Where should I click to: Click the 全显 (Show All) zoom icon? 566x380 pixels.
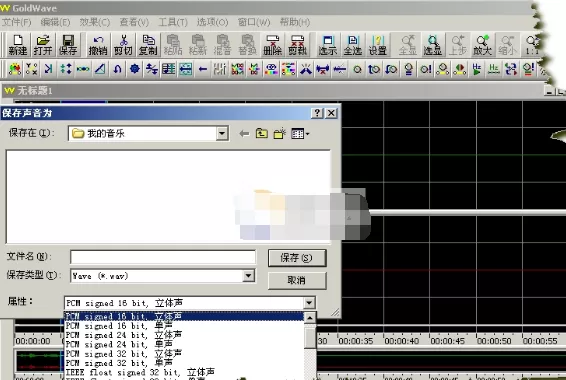coord(408,45)
